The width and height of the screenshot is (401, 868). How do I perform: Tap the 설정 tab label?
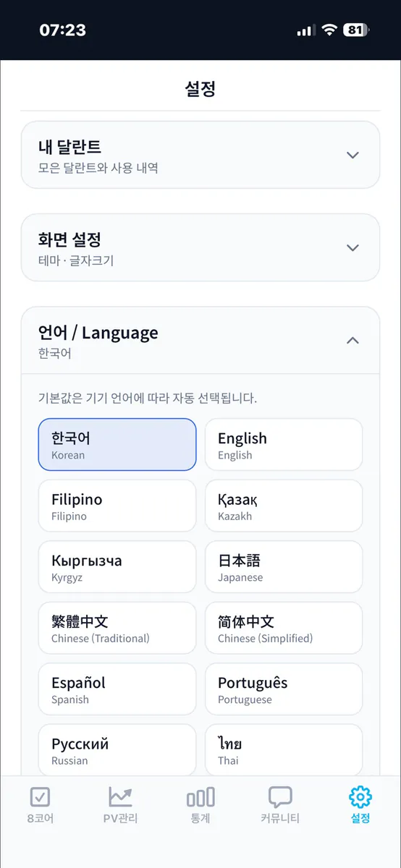click(x=360, y=819)
